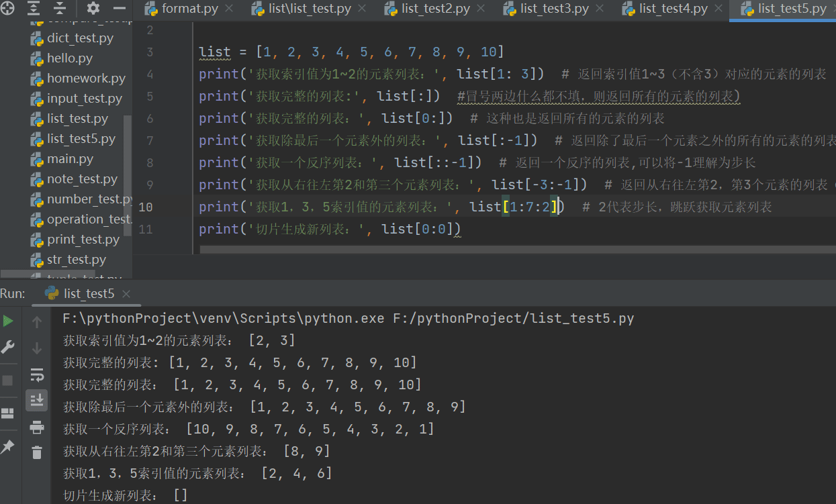Open the project tree settings gear

pos(92,9)
